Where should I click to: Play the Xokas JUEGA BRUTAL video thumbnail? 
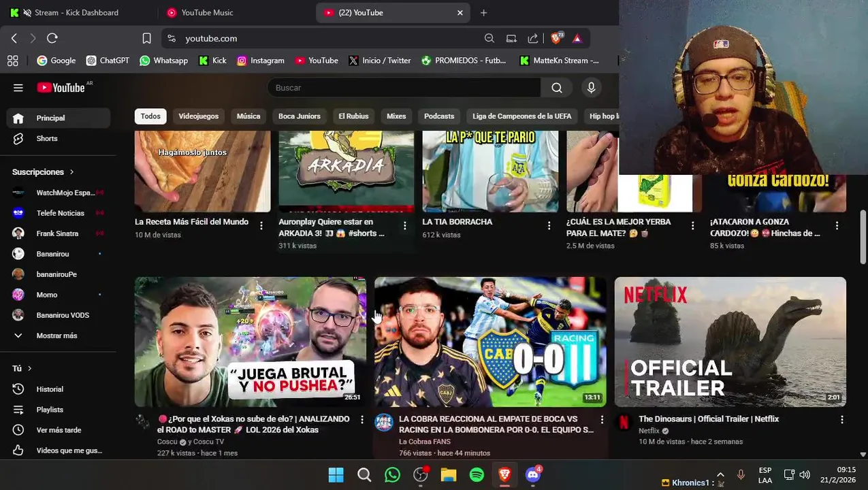[251, 342]
